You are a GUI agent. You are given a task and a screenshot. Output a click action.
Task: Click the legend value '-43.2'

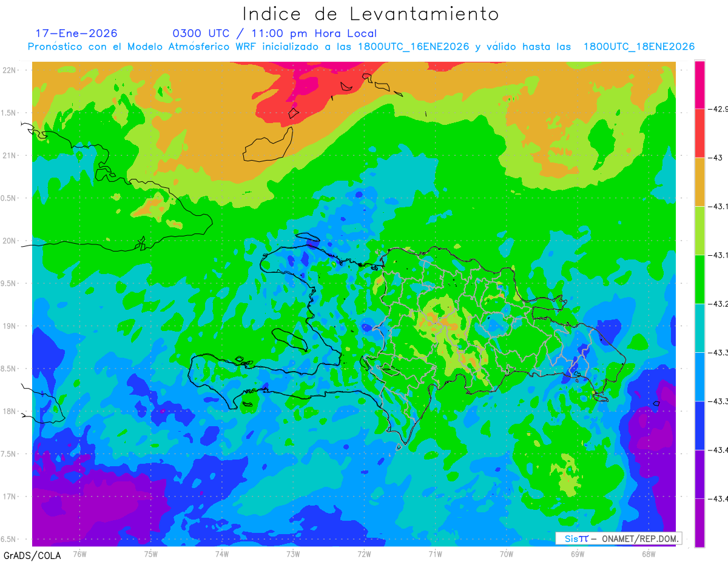coord(718,304)
